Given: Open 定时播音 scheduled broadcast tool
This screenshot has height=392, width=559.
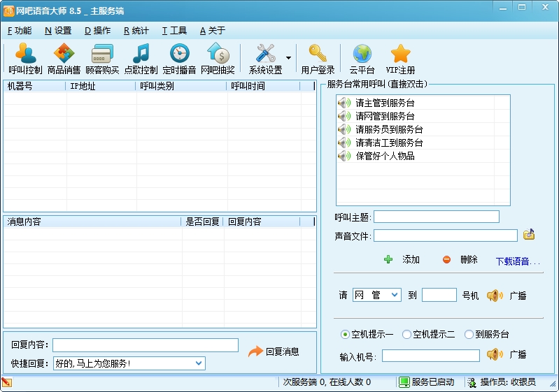Looking at the screenshot, I should tap(179, 59).
